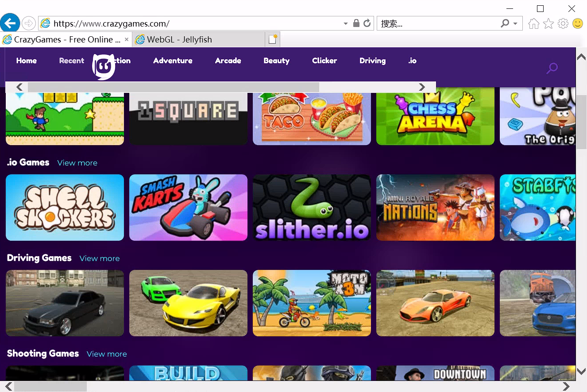Image resolution: width=587 pixels, height=392 pixels.
Task: Open the browser Home page icon
Action: 534,23
